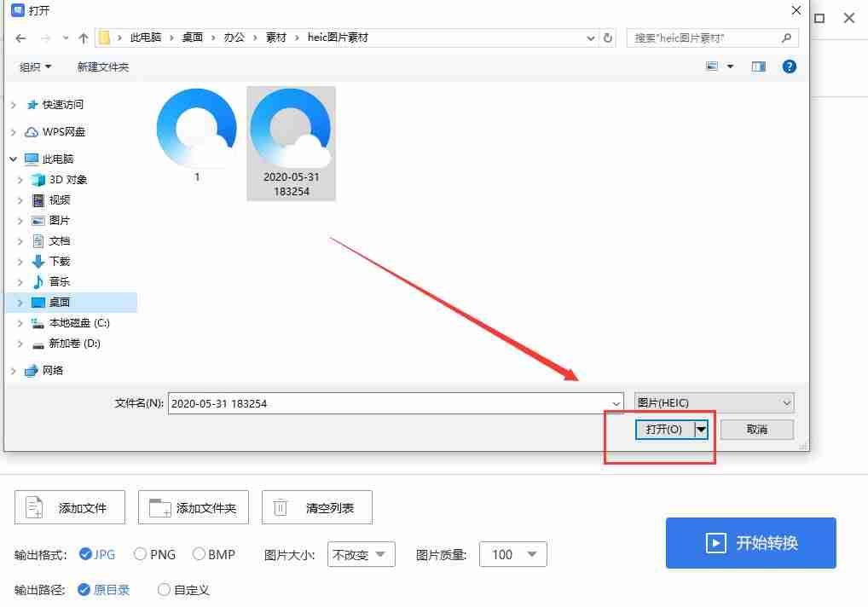Expand address bar history dropdown
Image resolution: width=868 pixels, height=607 pixels.
(591, 38)
